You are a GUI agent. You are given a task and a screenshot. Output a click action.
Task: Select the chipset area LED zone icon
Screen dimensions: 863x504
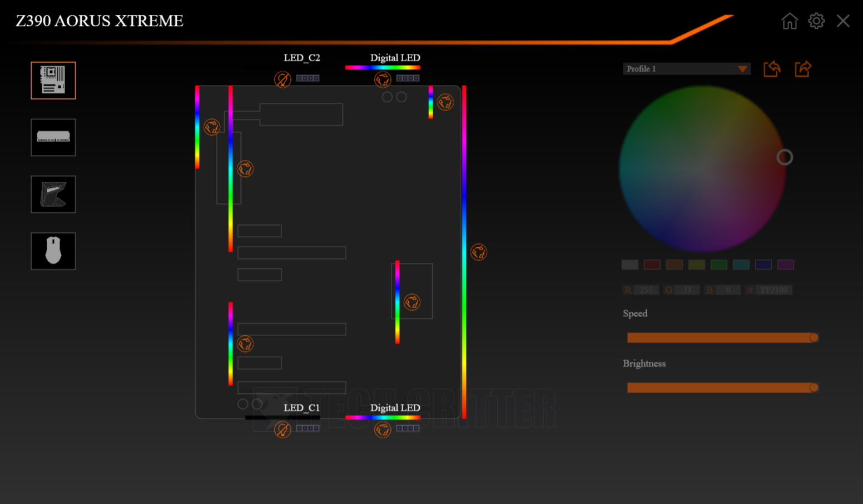point(412,302)
